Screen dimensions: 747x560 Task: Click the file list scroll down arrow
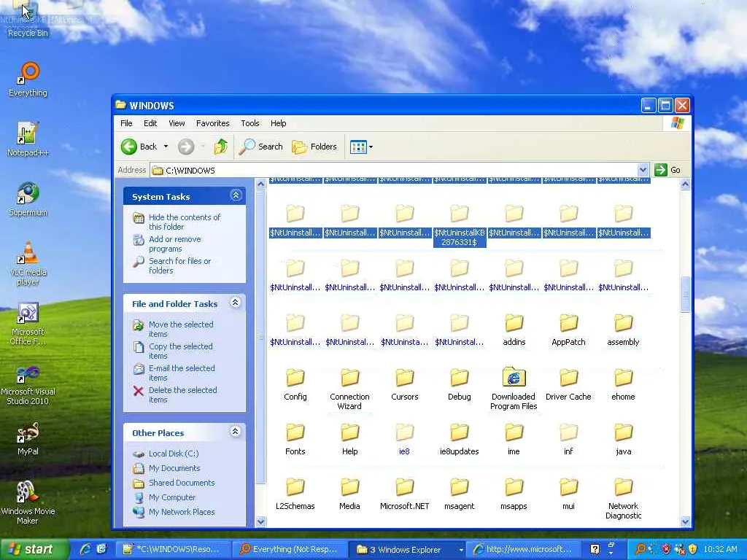click(685, 521)
